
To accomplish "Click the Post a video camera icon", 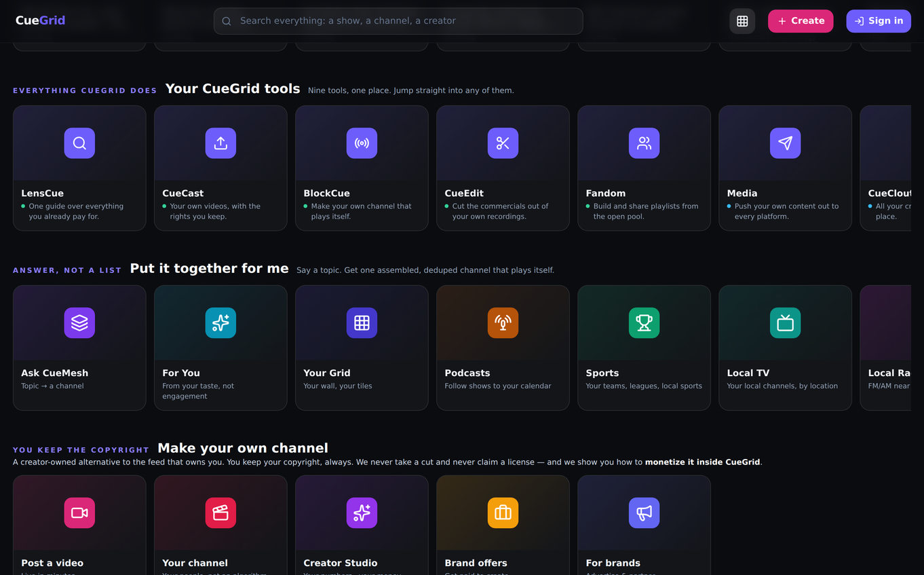I will tap(79, 513).
